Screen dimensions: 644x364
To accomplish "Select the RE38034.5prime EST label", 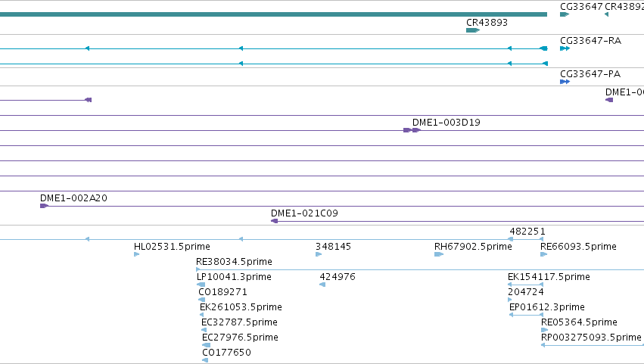I will (234, 262).
